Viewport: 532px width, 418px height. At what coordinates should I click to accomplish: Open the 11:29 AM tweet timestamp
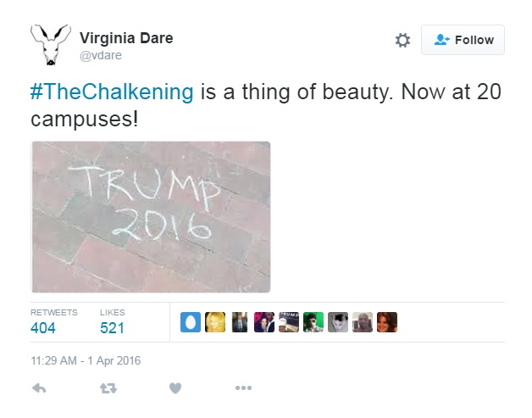pos(86,360)
